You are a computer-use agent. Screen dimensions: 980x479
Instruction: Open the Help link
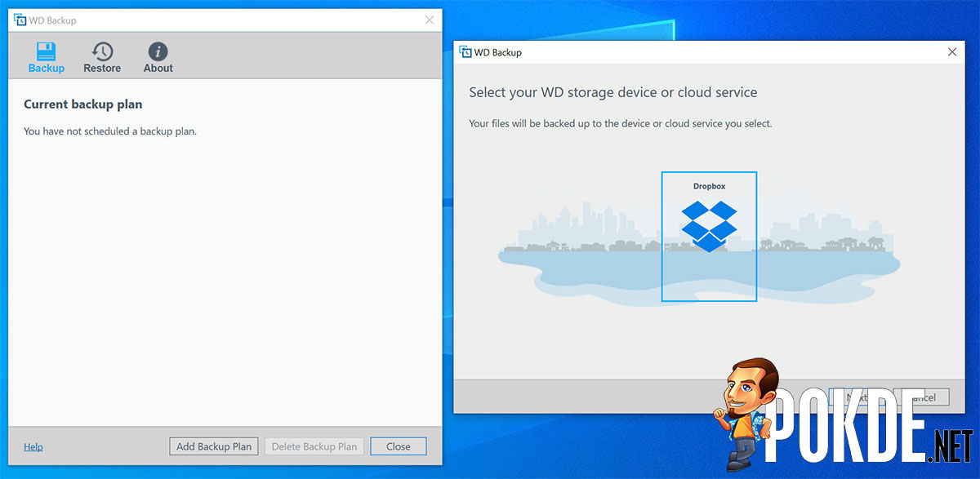tap(33, 447)
